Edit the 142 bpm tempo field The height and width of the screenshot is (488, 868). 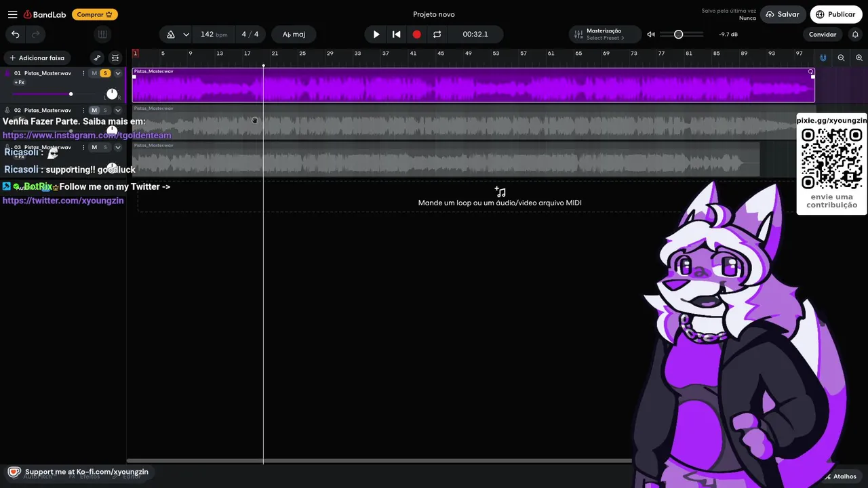pyautogui.click(x=214, y=35)
